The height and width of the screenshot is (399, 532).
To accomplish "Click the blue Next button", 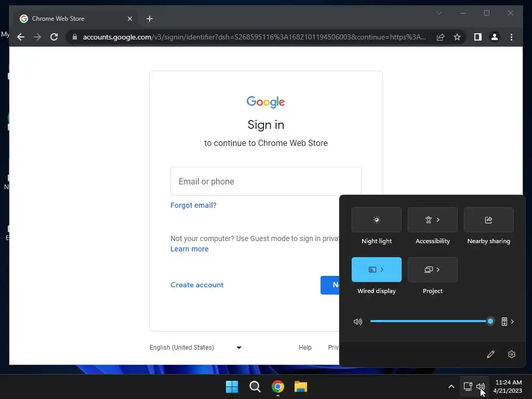I will [x=330, y=285].
